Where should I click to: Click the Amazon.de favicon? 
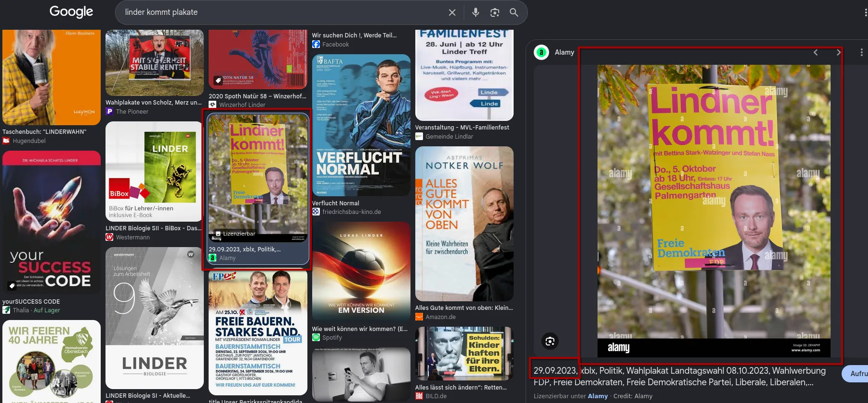tap(419, 317)
